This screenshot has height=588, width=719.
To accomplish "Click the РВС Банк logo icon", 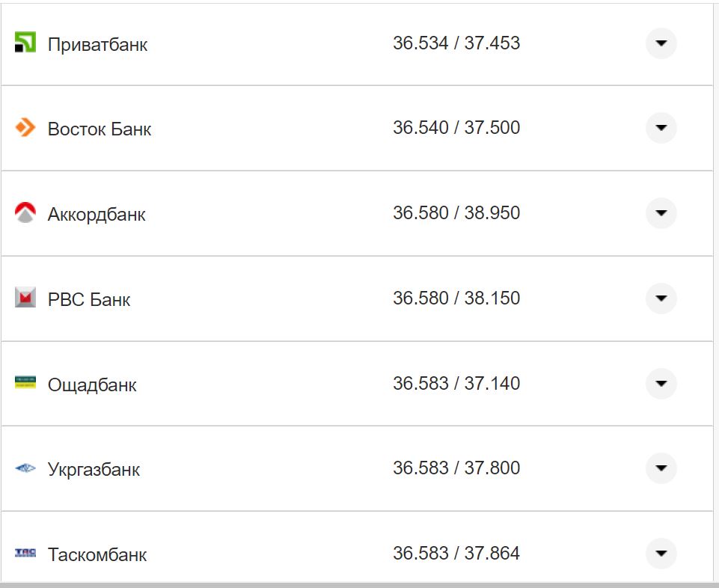I will pyautogui.click(x=25, y=298).
